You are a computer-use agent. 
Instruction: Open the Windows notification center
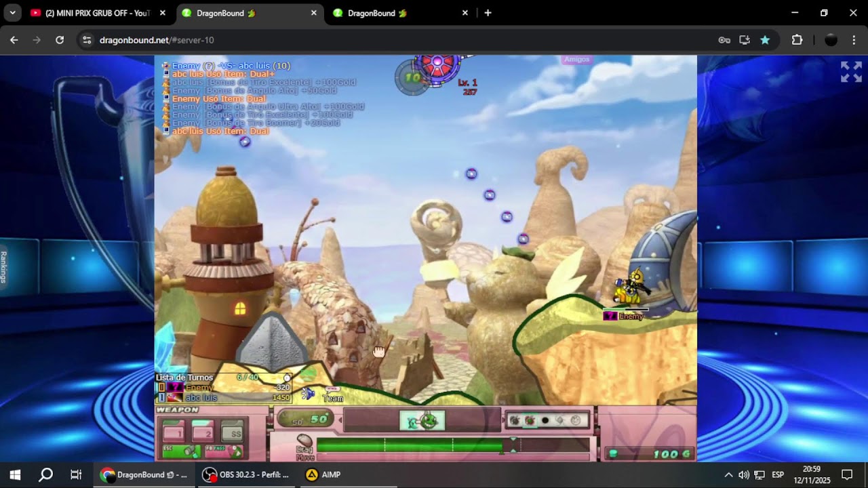847,474
